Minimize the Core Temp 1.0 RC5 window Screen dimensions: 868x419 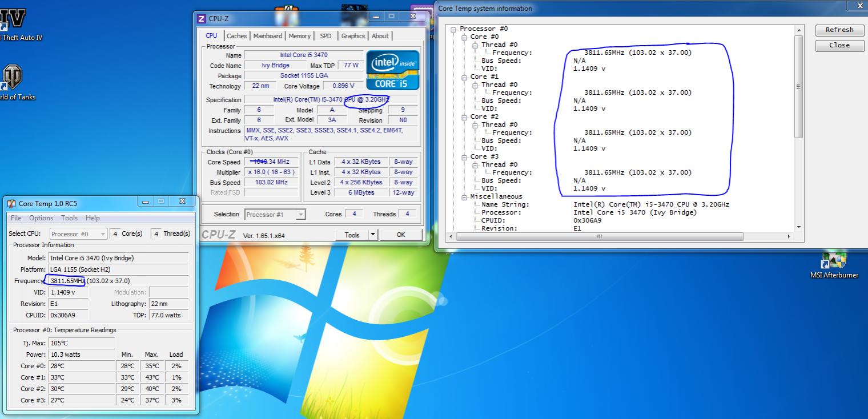point(146,202)
